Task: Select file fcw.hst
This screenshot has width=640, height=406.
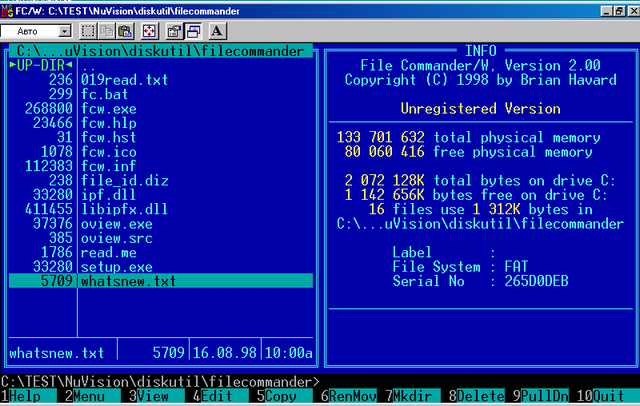Action: [109, 138]
